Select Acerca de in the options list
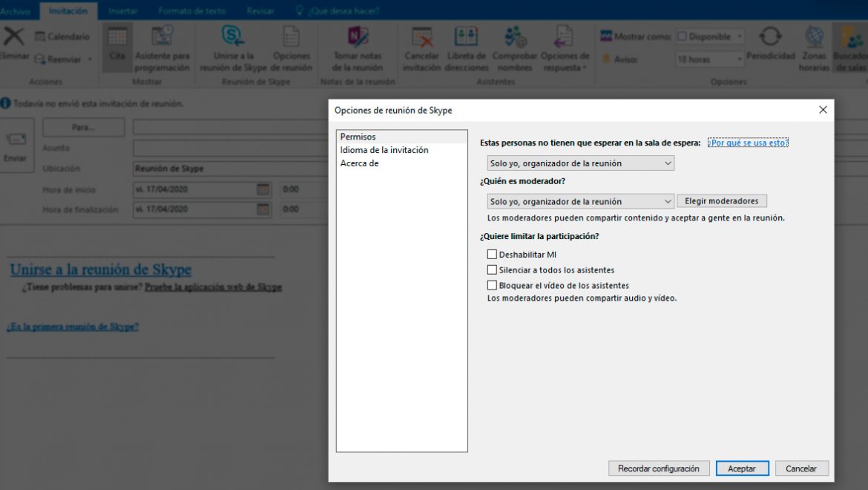Screen dimensions: 868x490 point(402,163)
